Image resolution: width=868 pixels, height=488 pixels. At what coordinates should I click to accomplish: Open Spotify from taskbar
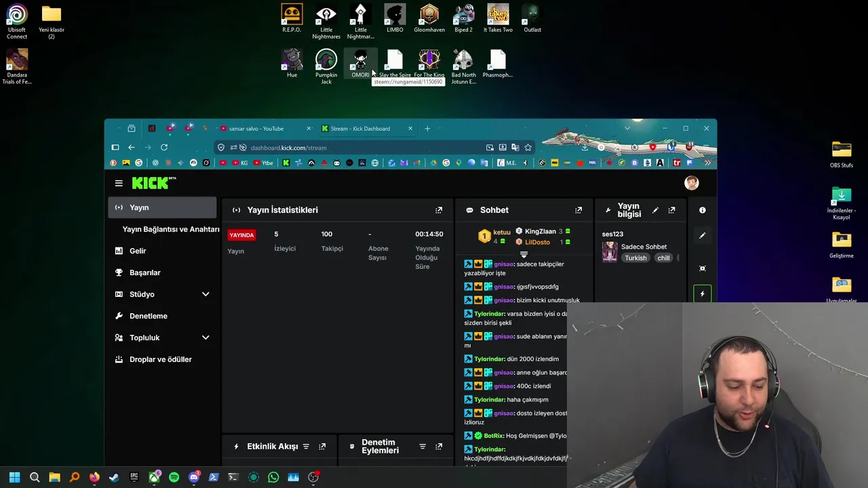click(x=174, y=477)
